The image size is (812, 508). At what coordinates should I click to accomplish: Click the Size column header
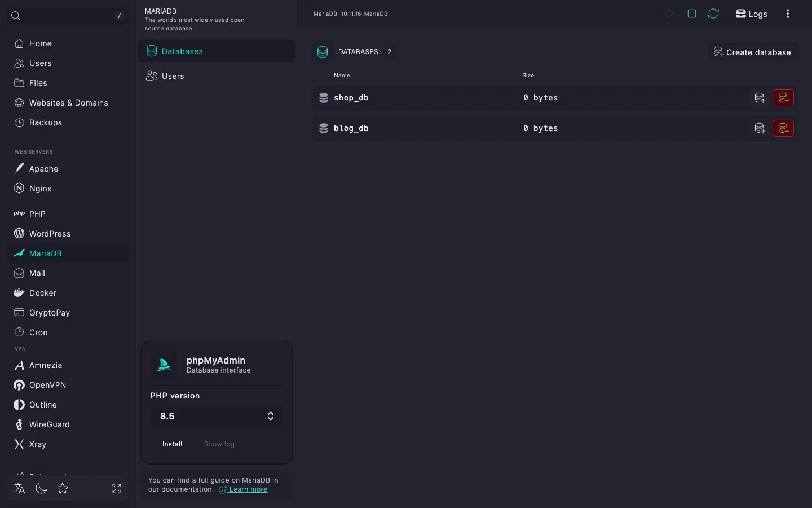(x=528, y=75)
